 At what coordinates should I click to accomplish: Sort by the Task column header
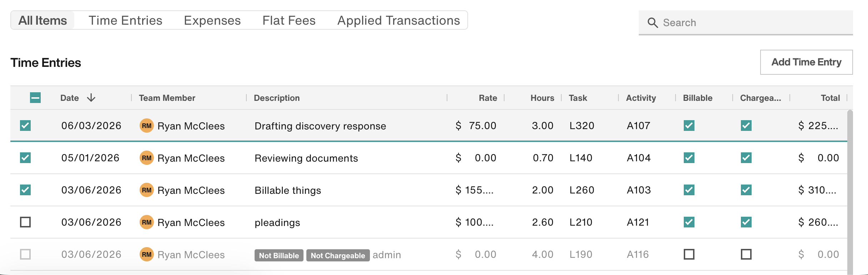click(x=578, y=98)
